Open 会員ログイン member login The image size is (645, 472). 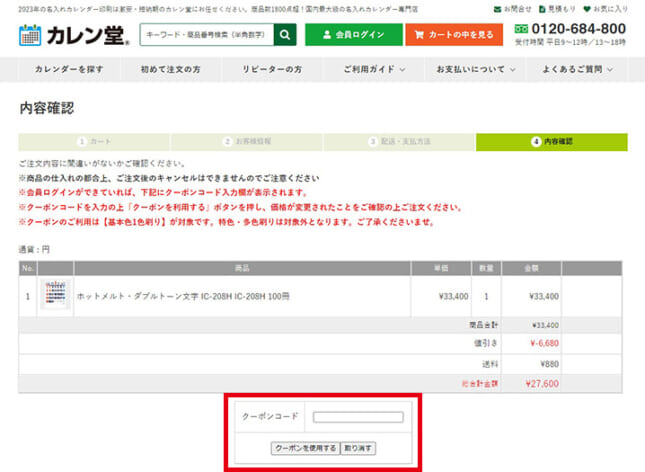click(x=354, y=35)
